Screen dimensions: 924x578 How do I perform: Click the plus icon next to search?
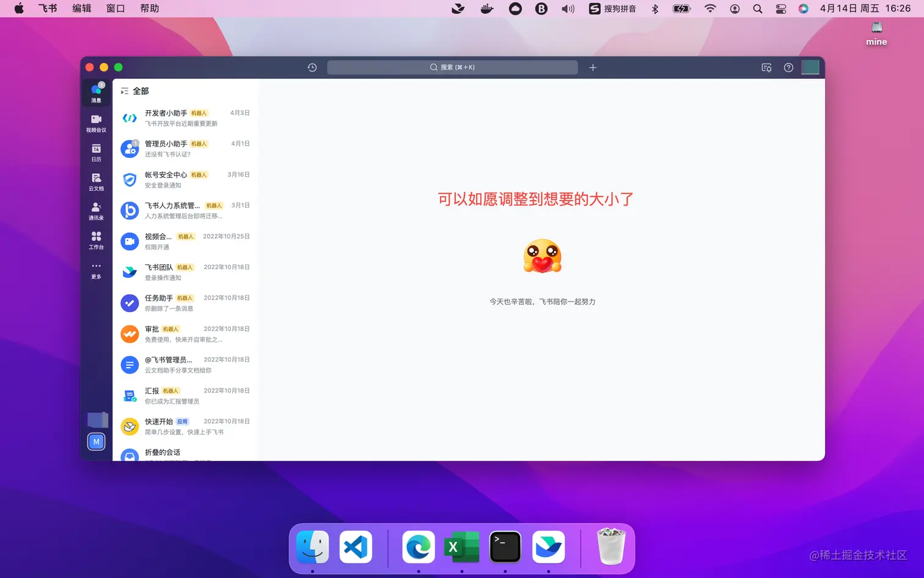(593, 67)
